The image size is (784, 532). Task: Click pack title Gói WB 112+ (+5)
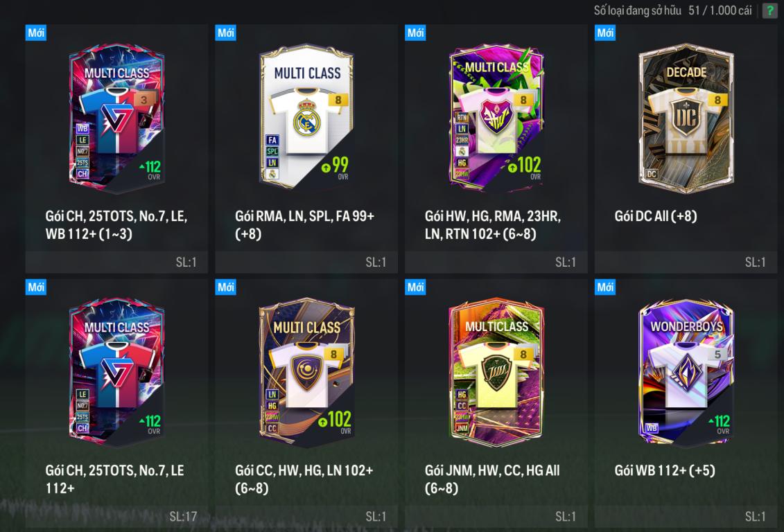[x=665, y=470]
